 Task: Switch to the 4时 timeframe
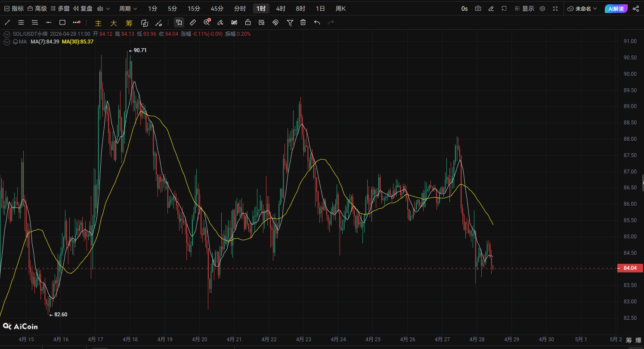tap(281, 9)
